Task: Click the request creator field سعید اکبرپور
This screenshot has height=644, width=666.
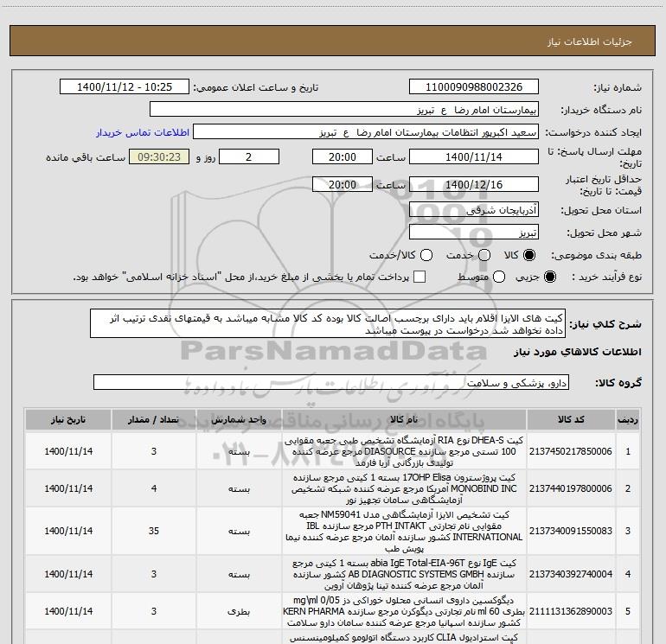Action: (366, 132)
